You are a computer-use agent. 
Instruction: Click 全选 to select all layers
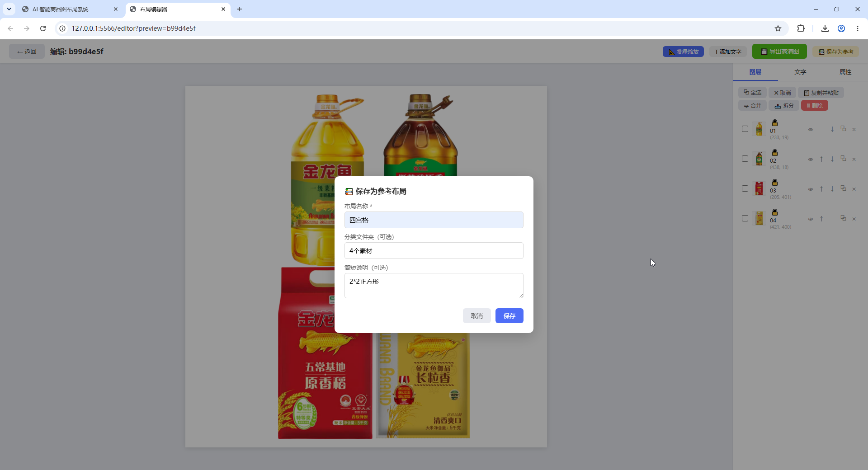tap(752, 93)
